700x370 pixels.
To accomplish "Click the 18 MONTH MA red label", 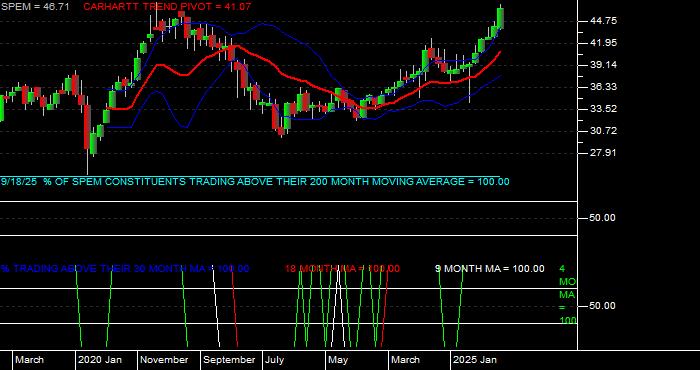I will coord(342,269).
